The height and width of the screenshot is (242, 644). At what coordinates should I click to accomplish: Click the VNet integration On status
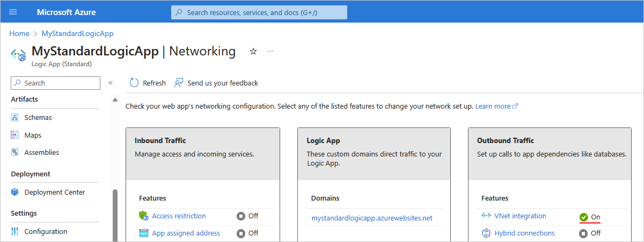(x=590, y=217)
